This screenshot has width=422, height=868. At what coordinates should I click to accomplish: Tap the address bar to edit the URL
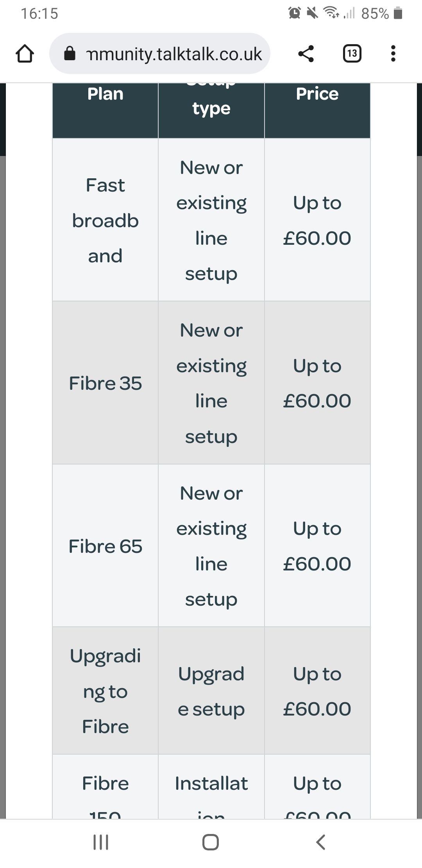tap(172, 54)
